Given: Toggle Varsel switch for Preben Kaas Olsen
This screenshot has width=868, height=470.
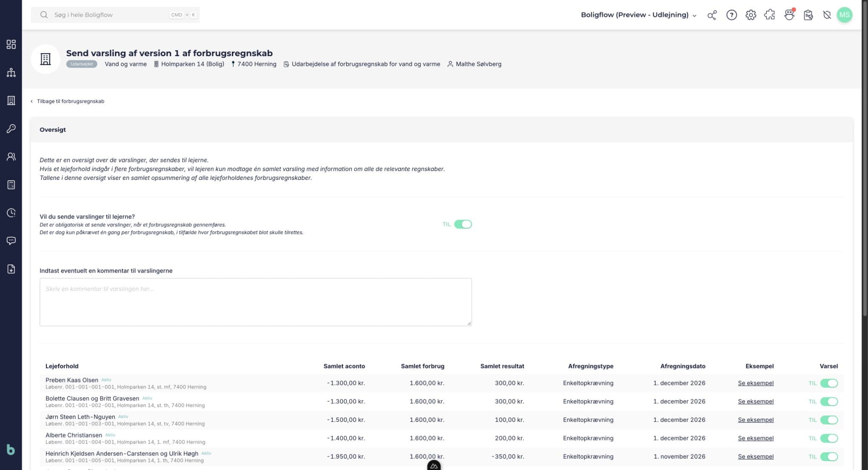Looking at the screenshot, I should 829,383.
